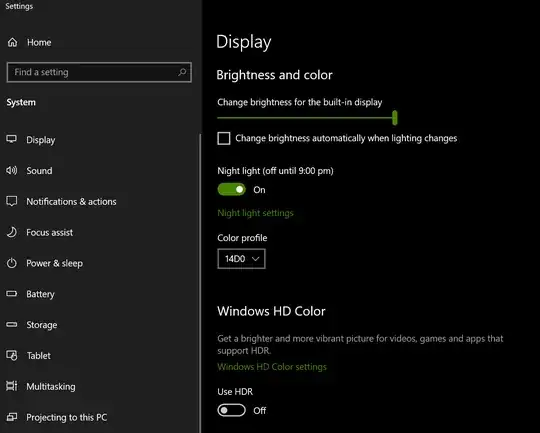
Task: Open Tablet settings
Action: [x=39, y=355]
